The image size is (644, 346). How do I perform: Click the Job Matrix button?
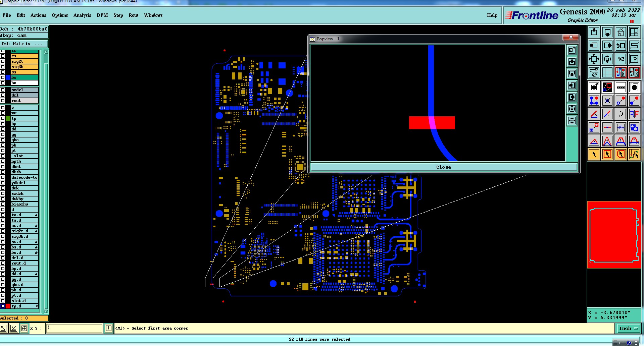(24, 44)
